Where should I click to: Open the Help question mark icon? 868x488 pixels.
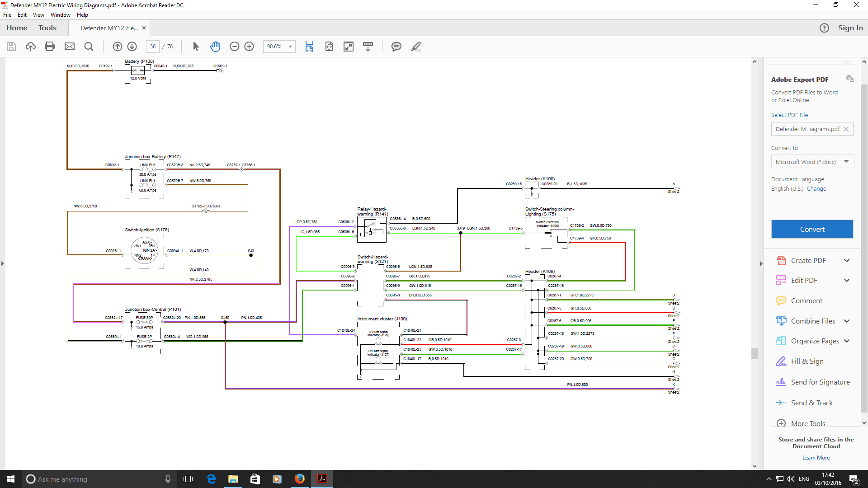tap(824, 28)
